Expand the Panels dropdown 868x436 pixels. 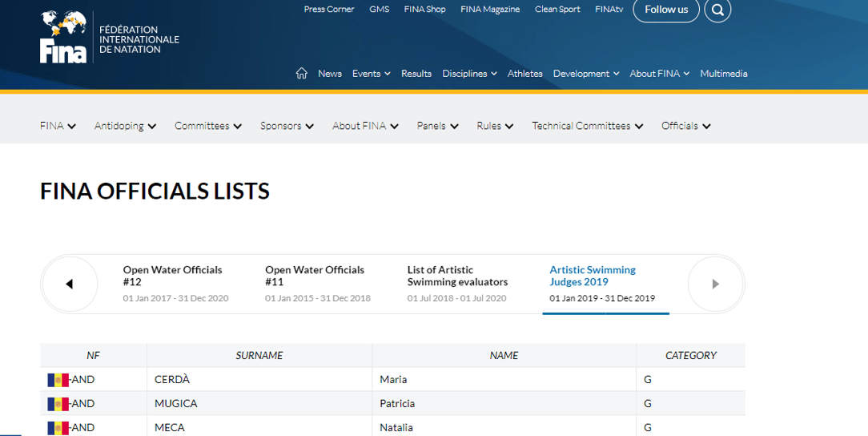[x=437, y=126]
